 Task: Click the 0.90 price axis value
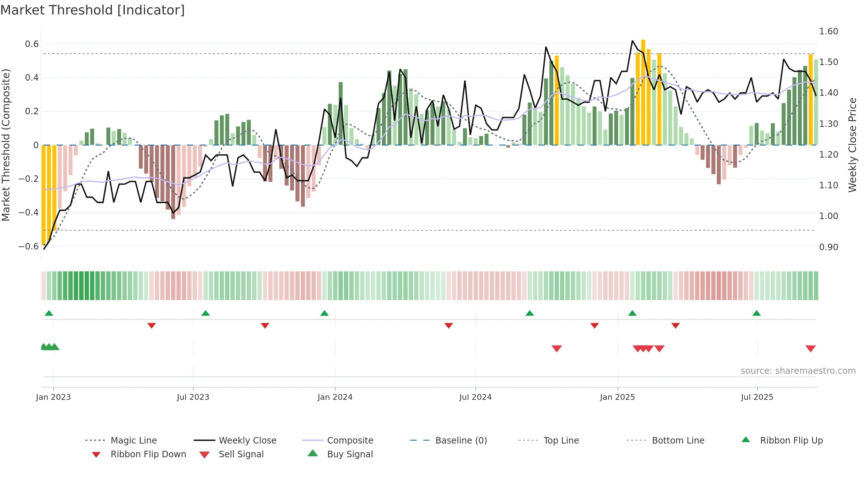click(x=829, y=247)
